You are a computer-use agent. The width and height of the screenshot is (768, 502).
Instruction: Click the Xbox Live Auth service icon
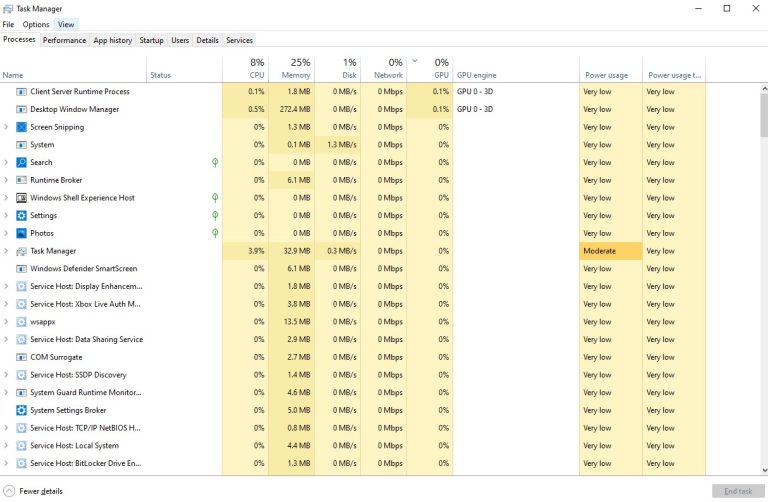click(21, 304)
